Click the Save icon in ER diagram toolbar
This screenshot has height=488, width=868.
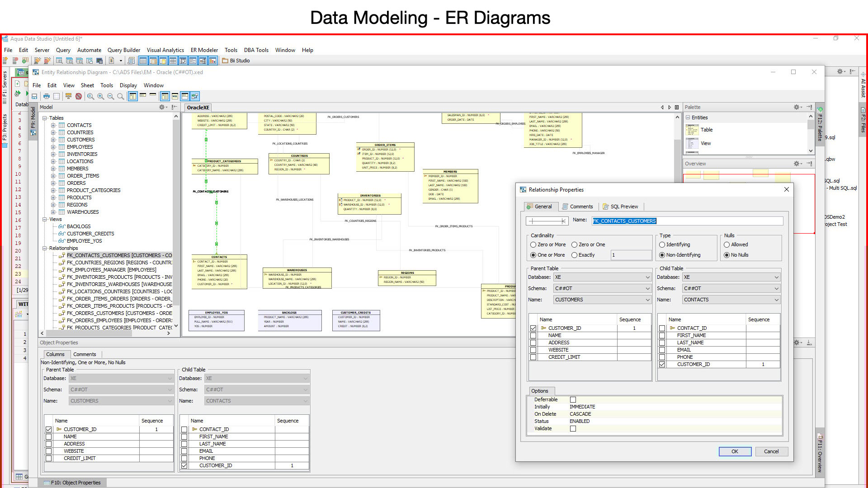point(34,96)
